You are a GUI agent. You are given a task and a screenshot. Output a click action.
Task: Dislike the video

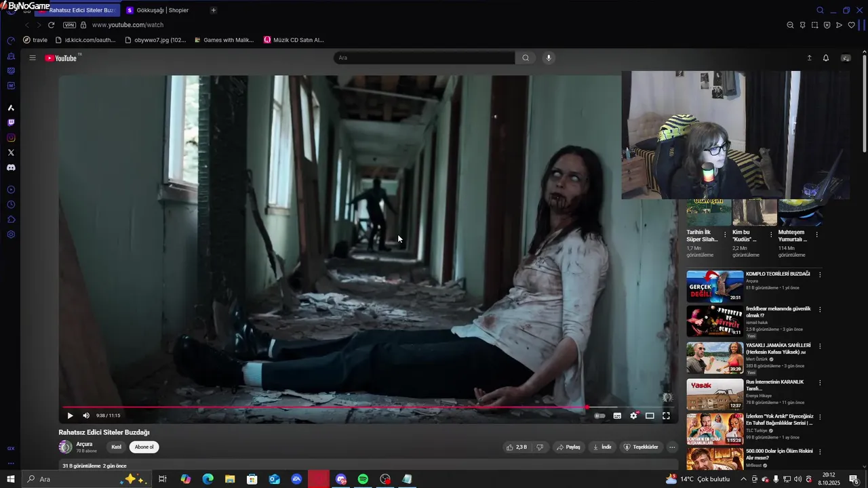point(540,447)
